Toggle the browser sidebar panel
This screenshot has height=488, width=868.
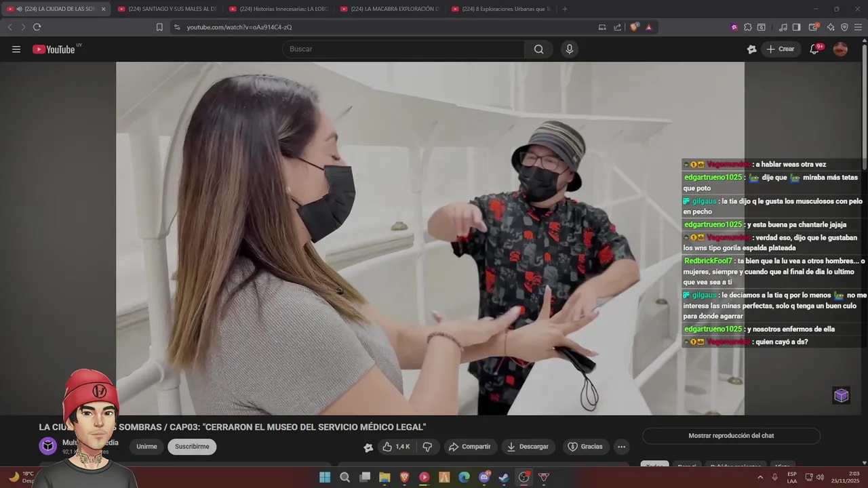797,27
